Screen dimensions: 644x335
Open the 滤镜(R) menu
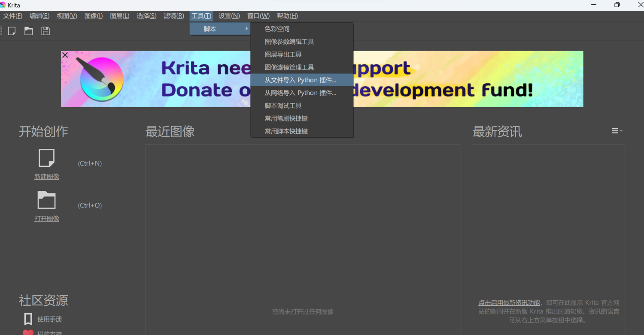[174, 16]
